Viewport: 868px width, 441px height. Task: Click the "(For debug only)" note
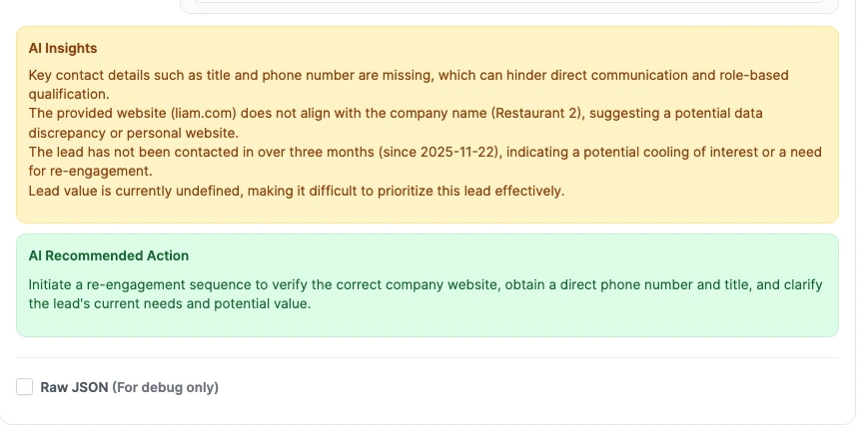click(x=165, y=387)
